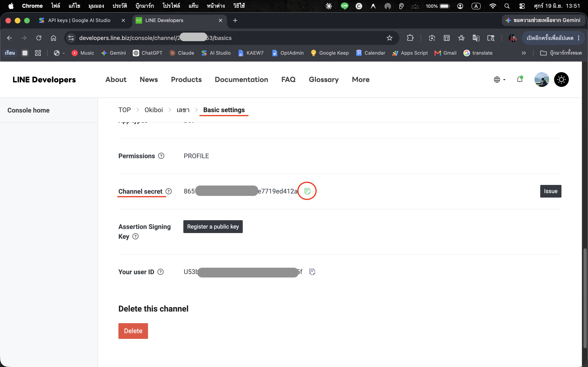Expand the language globe dropdown
Screen dimensions: 588x367
click(500, 79)
